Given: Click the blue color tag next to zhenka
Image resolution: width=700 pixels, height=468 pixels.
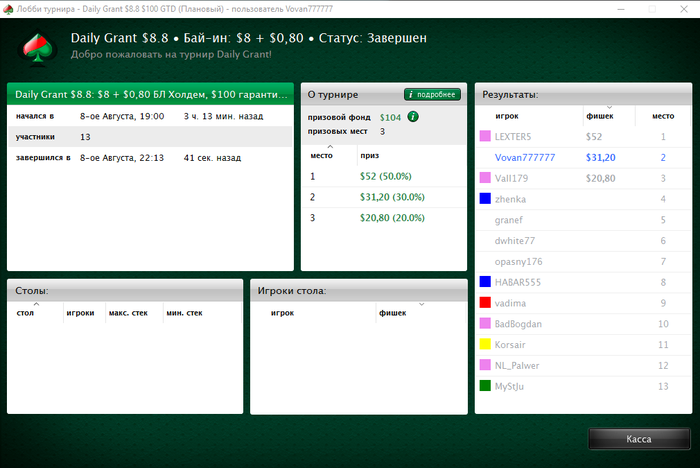Looking at the screenshot, I should (x=485, y=199).
